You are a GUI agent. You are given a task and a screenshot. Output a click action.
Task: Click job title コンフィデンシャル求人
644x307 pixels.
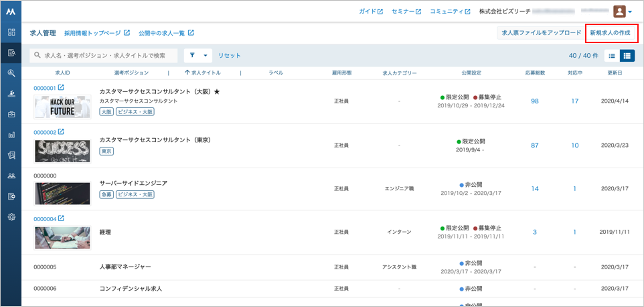131,289
